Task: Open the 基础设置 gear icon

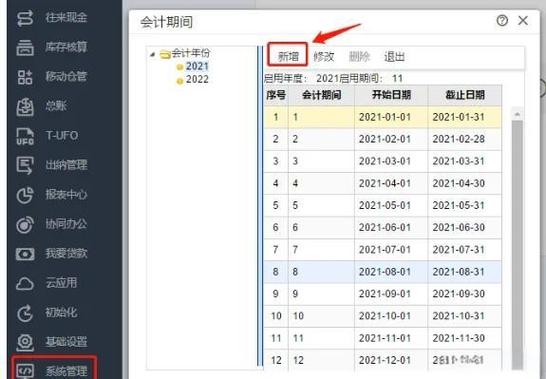Action: tap(25, 342)
